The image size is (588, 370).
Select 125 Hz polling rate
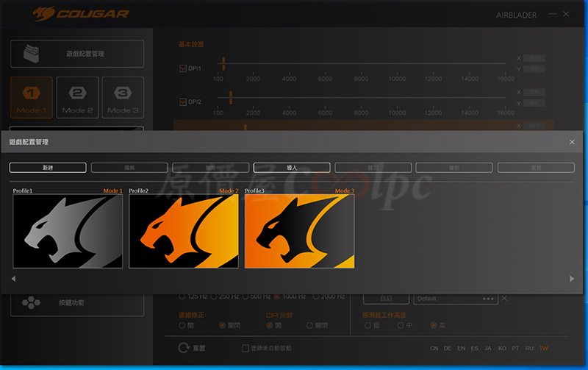coord(182,296)
